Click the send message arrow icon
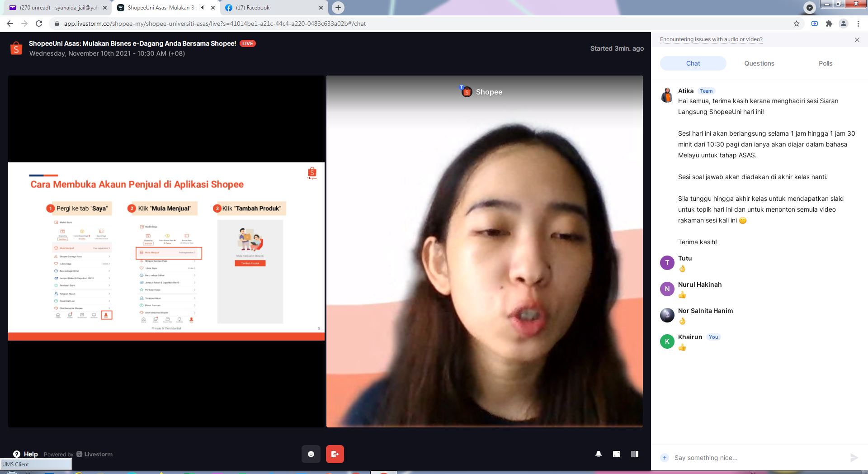 (x=854, y=458)
